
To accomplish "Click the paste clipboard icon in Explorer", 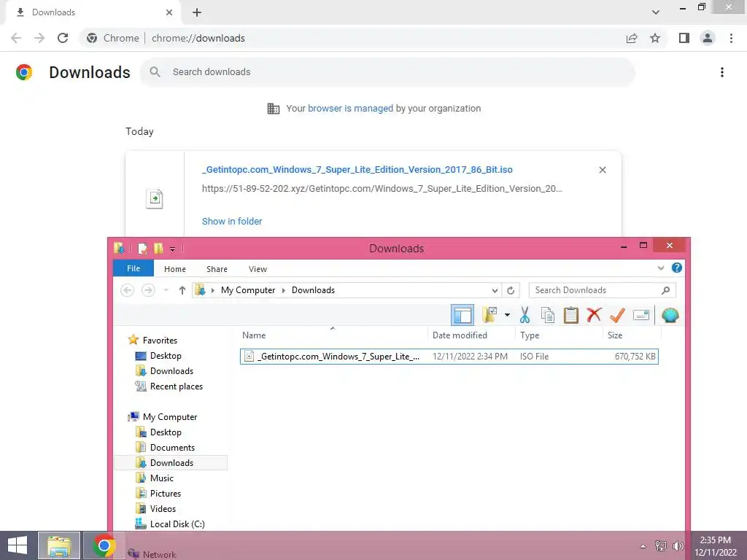I will point(570,315).
